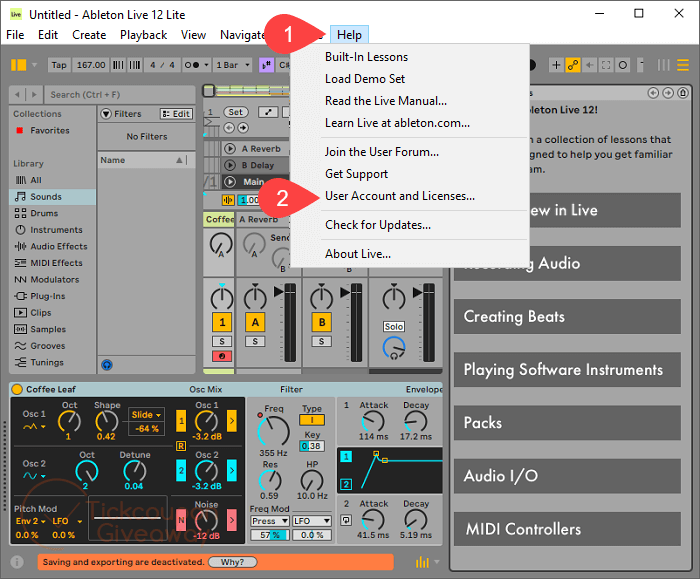Open the 1 Bar quantization dropdown
Image resolution: width=700 pixels, height=579 pixels.
pyautogui.click(x=232, y=65)
